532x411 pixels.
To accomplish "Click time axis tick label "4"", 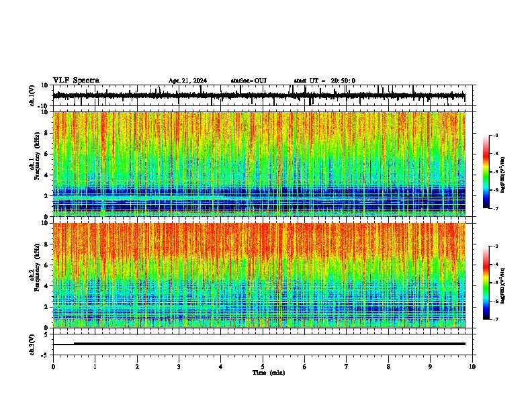I will tap(220, 367).
